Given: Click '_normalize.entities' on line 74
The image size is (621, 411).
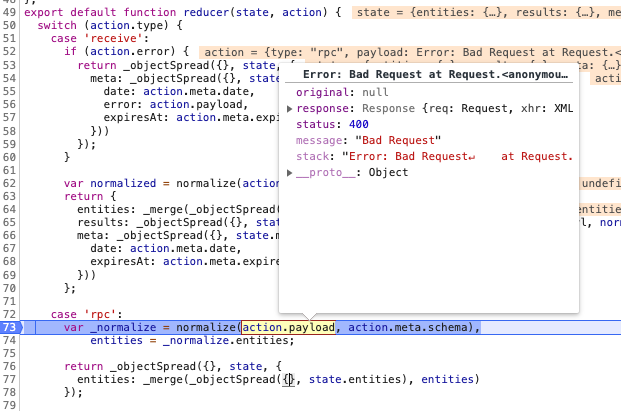Looking at the screenshot, I should (228, 341).
